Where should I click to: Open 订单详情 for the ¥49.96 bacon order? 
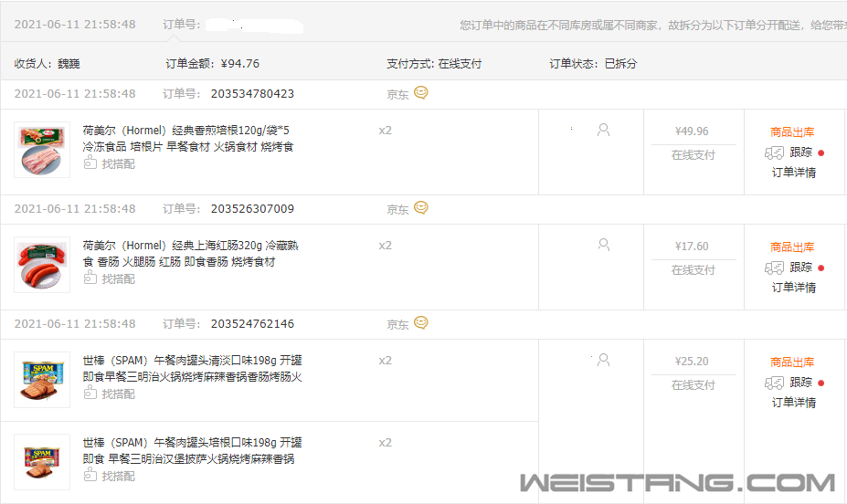click(x=793, y=173)
